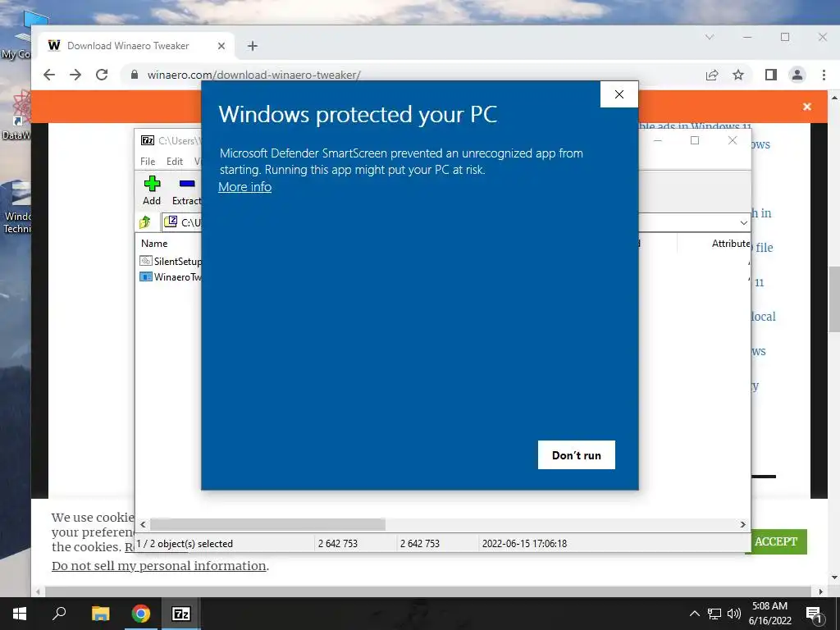Open Chrome tab search chevron

click(710, 37)
